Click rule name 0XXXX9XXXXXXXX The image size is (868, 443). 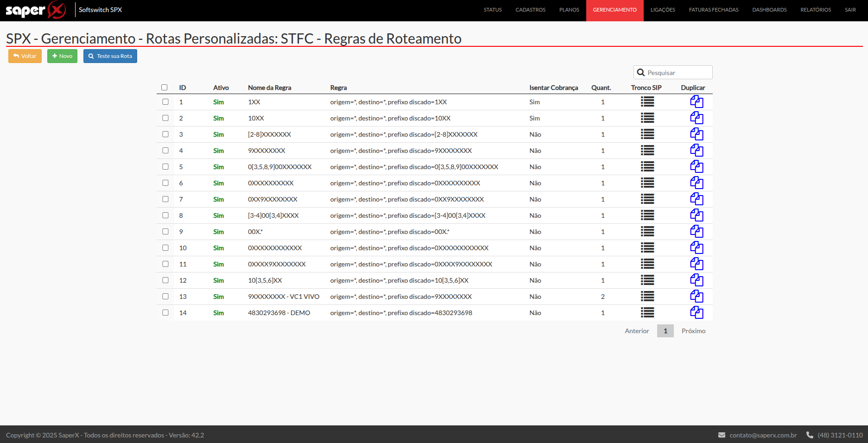[x=277, y=264]
